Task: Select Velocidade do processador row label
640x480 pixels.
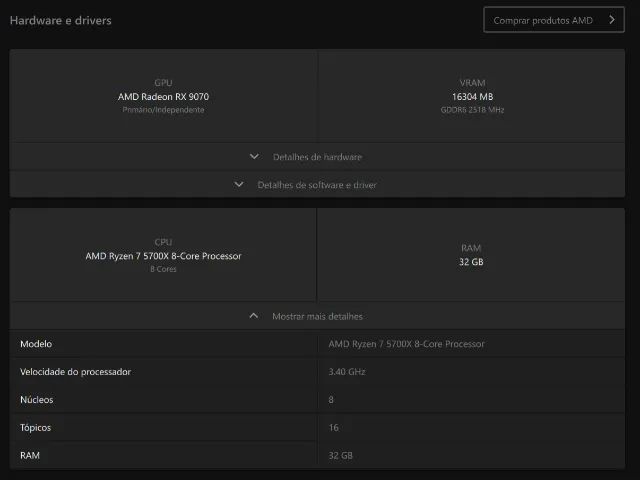Action: pos(76,372)
